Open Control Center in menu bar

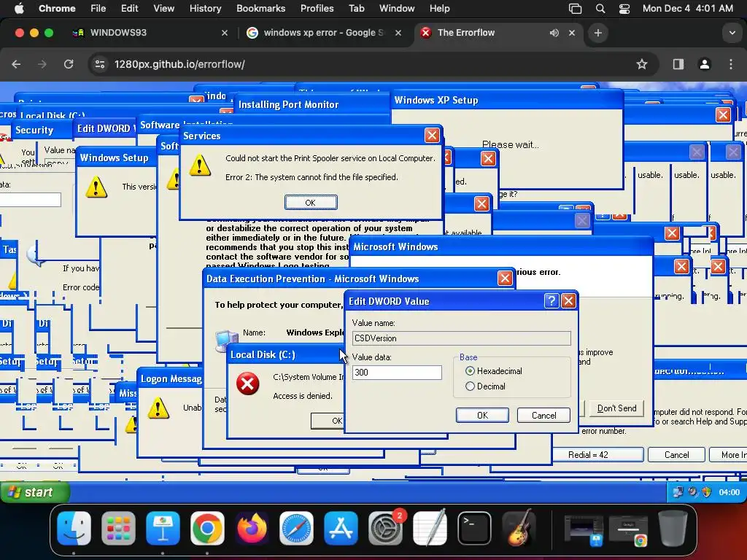click(624, 8)
